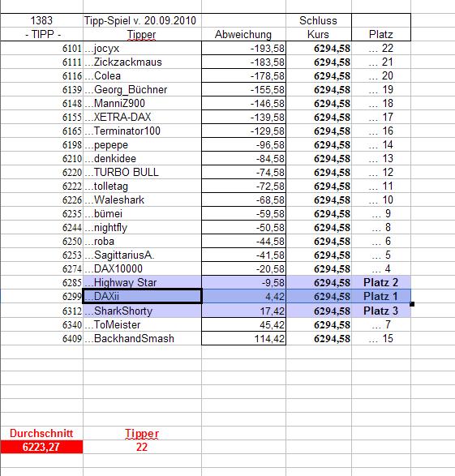Select the rank cell showing 22
Screen dimensions: 455x476
381,48
